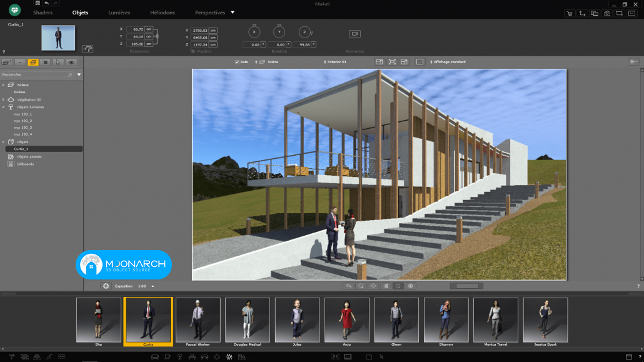Click the refresh preview icon below the viewport

click(398, 286)
